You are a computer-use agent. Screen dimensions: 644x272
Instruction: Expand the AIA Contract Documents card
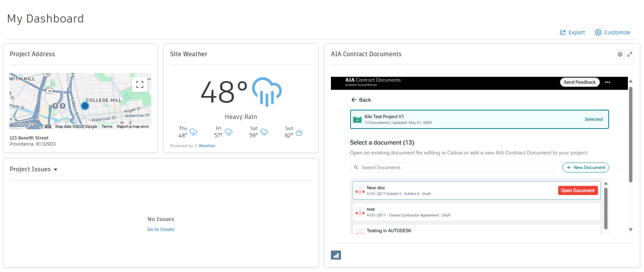[x=630, y=54]
